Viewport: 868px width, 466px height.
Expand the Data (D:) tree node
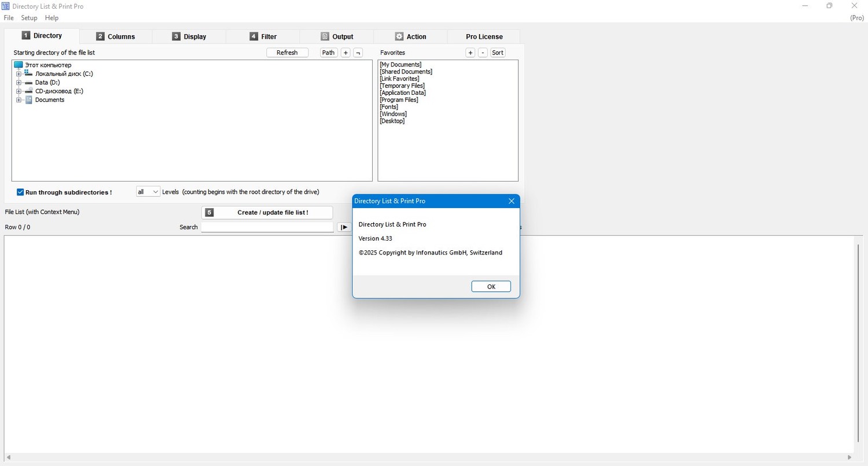point(19,82)
